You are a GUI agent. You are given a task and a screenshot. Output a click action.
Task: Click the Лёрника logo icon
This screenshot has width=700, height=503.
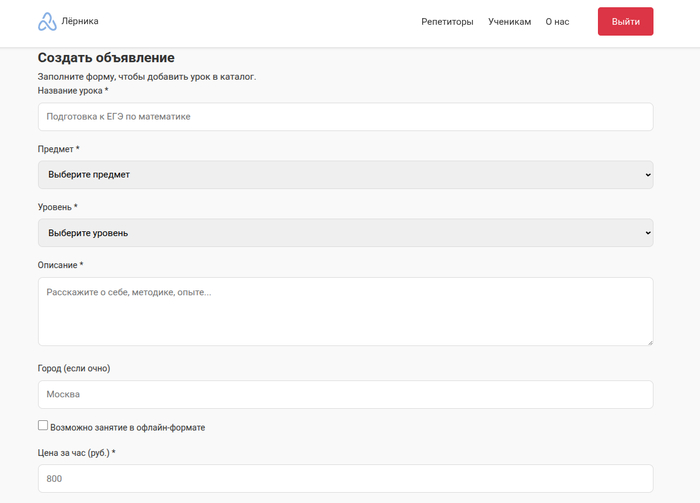click(47, 22)
